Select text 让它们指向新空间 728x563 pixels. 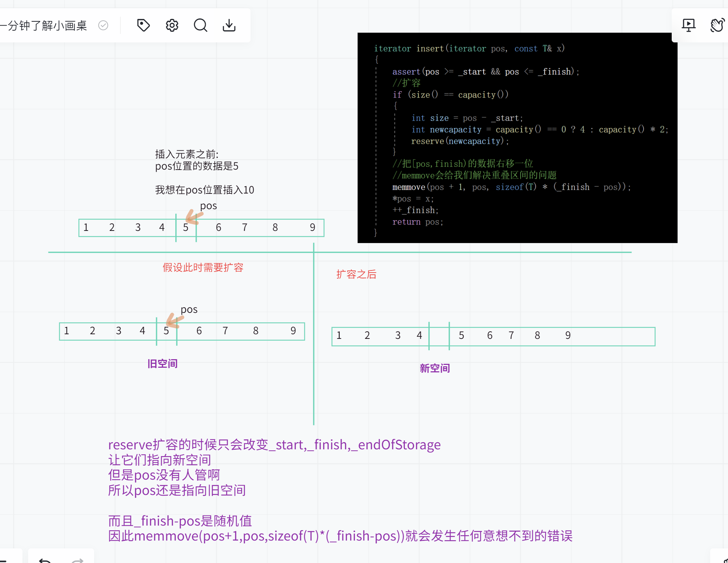coord(160,460)
